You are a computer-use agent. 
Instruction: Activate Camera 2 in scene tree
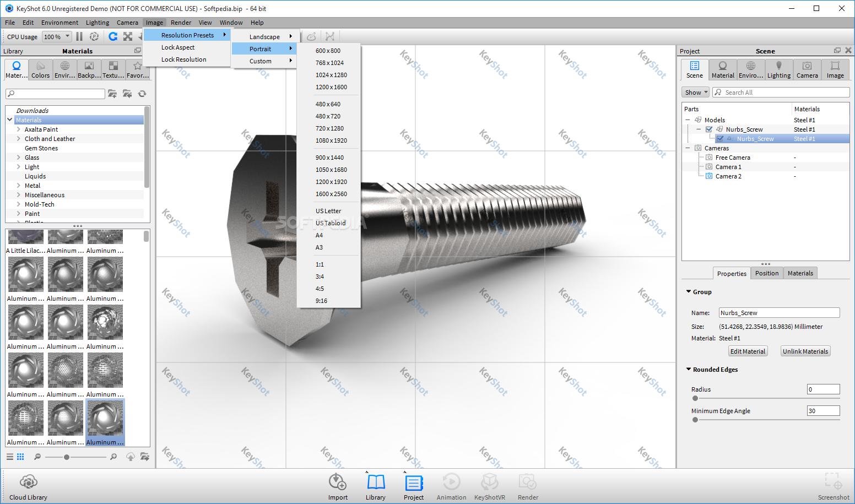pyautogui.click(x=728, y=176)
